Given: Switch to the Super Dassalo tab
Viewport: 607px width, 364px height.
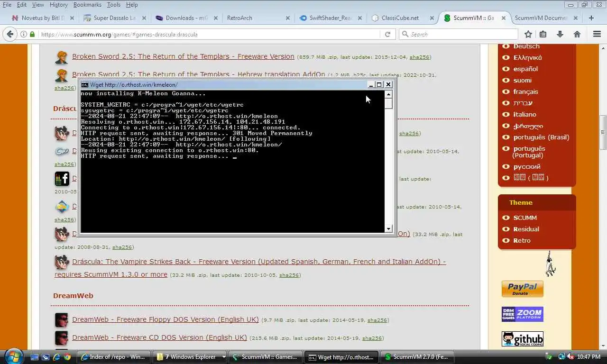Looking at the screenshot, I should point(114,18).
